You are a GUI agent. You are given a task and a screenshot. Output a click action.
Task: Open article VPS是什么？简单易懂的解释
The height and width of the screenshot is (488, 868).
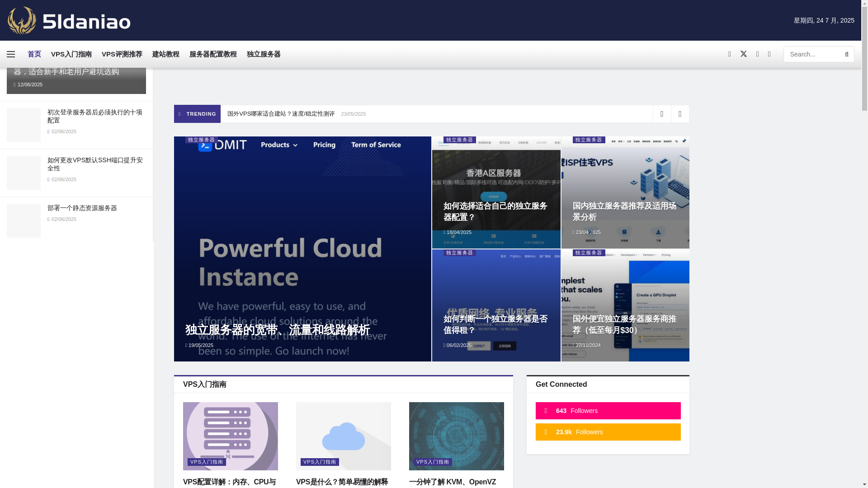coord(342,482)
